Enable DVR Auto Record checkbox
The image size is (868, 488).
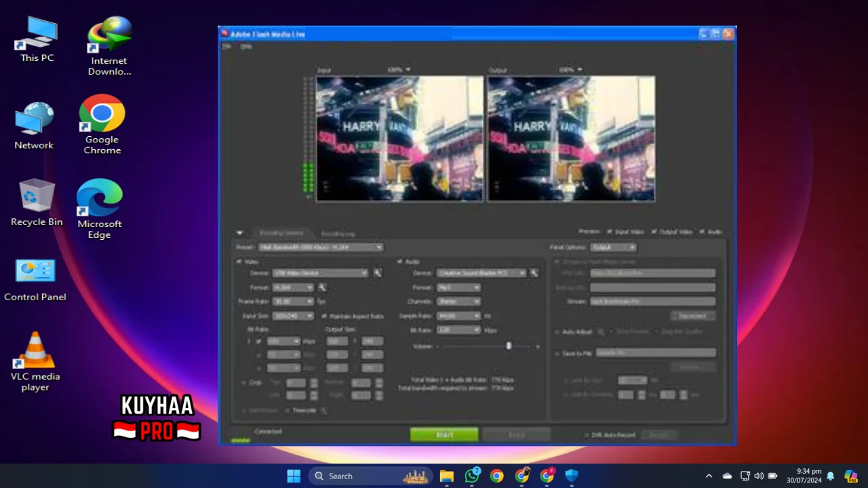point(587,435)
